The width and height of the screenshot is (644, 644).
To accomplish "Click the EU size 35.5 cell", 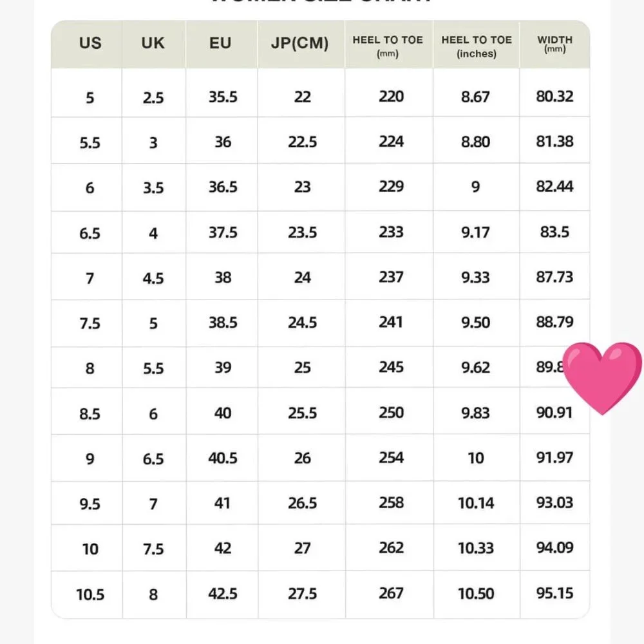I will 223,97.
